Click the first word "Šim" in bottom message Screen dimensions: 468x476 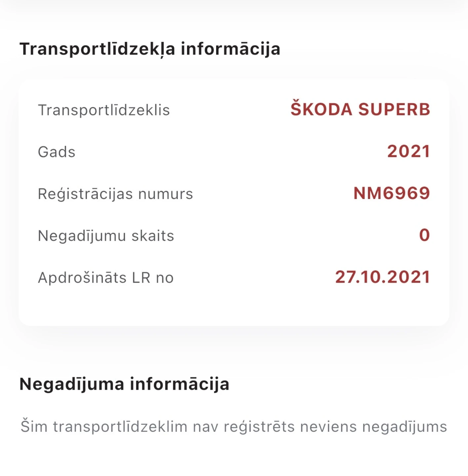tap(34, 426)
